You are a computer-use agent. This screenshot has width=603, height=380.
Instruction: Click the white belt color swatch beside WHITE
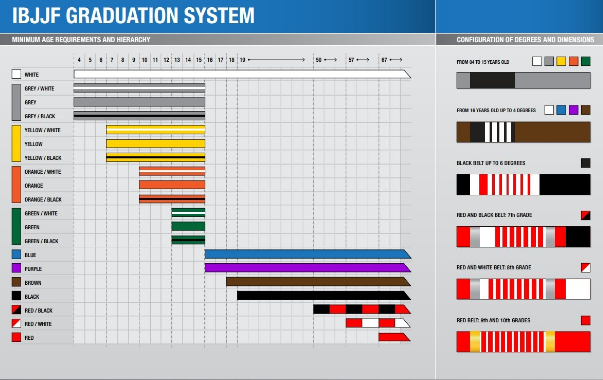[16, 74]
